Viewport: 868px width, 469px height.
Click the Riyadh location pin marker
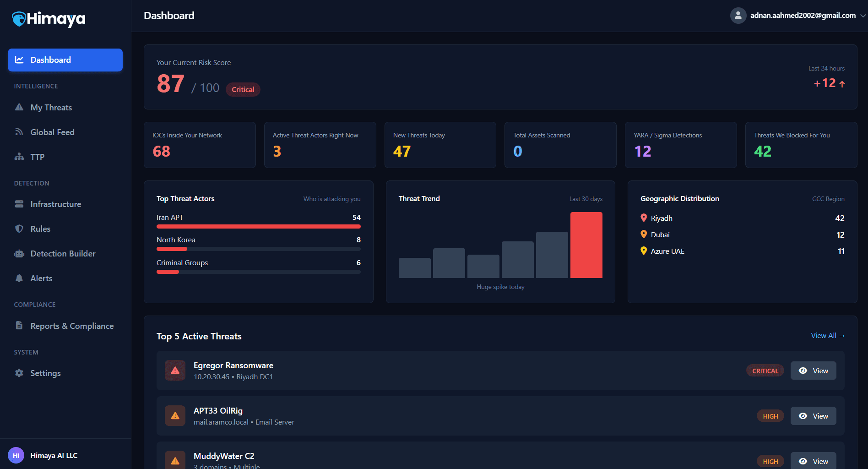pyautogui.click(x=644, y=218)
